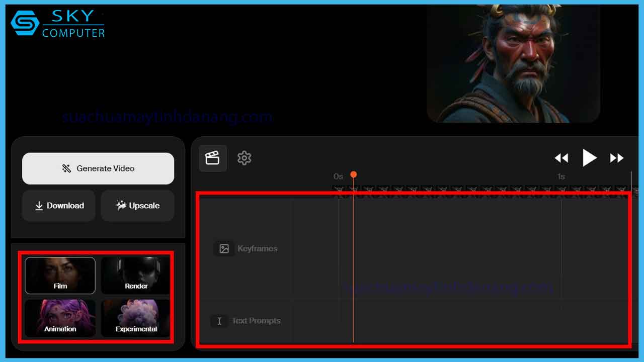The width and height of the screenshot is (644, 362).
Task: Click the Upscale button
Action: click(x=137, y=206)
